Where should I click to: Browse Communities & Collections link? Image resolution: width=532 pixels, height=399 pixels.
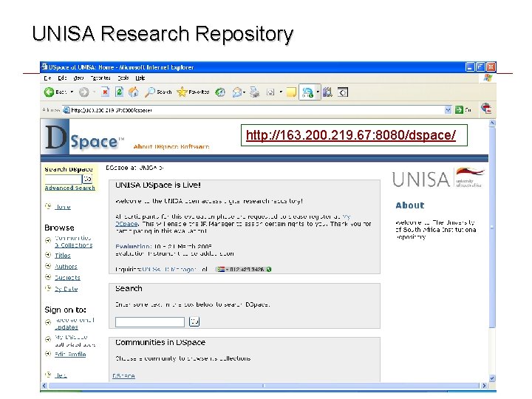point(74,242)
